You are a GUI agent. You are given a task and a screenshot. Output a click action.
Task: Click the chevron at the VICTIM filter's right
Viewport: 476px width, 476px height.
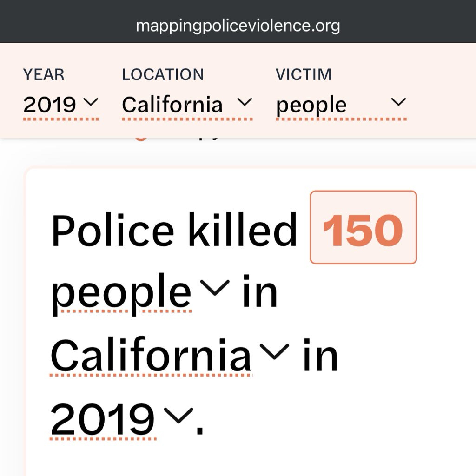(398, 101)
